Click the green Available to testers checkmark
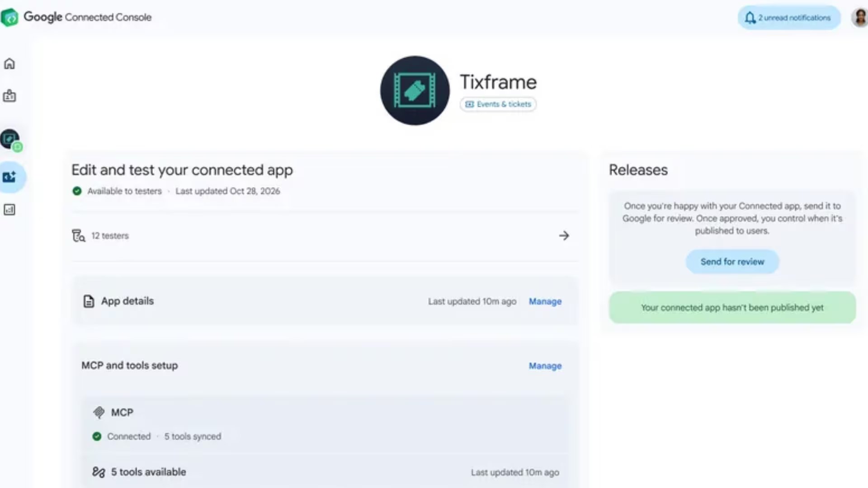Viewport: 868px width, 488px height. [x=77, y=191]
